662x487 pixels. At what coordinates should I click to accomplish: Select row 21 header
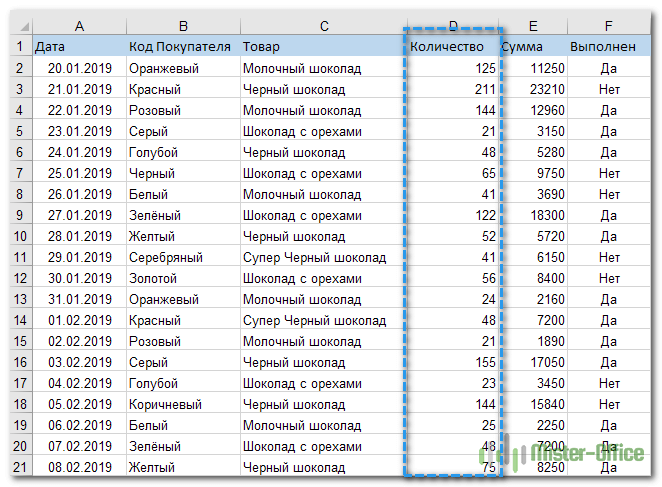[x=22, y=467]
